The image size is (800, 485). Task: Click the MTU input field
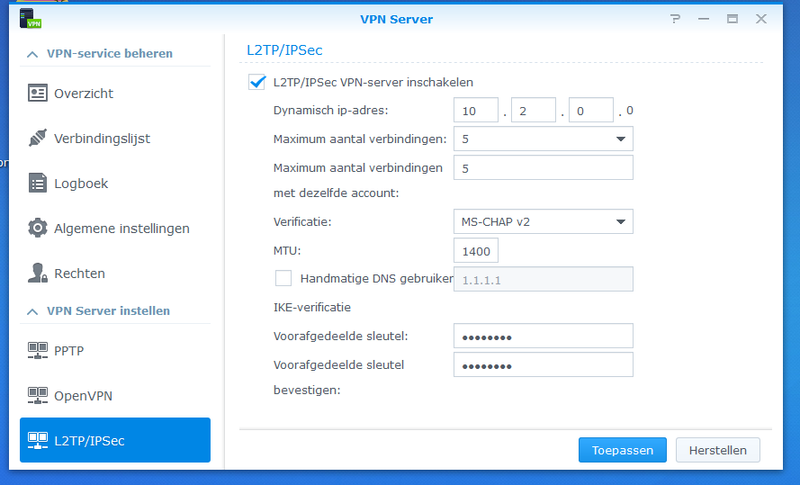coord(476,250)
